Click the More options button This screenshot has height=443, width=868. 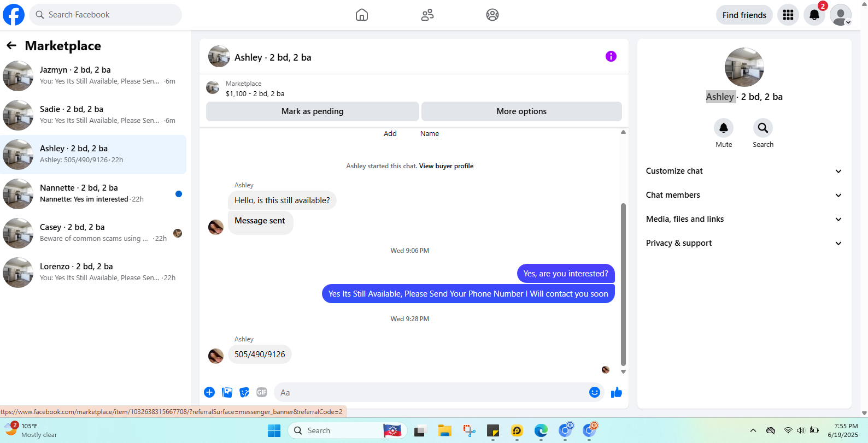[x=521, y=111]
